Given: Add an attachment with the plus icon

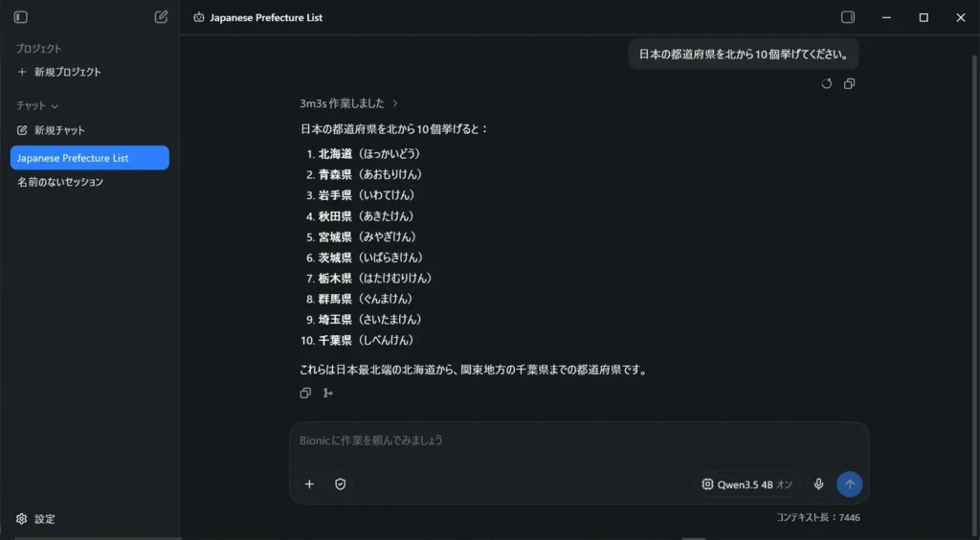Looking at the screenshot, I should [309, 484].
